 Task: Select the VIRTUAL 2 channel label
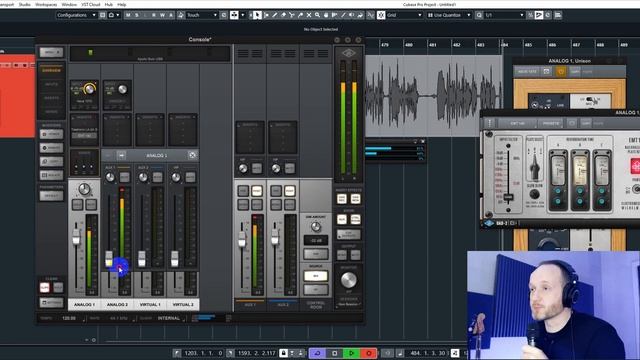click(183, 304)
